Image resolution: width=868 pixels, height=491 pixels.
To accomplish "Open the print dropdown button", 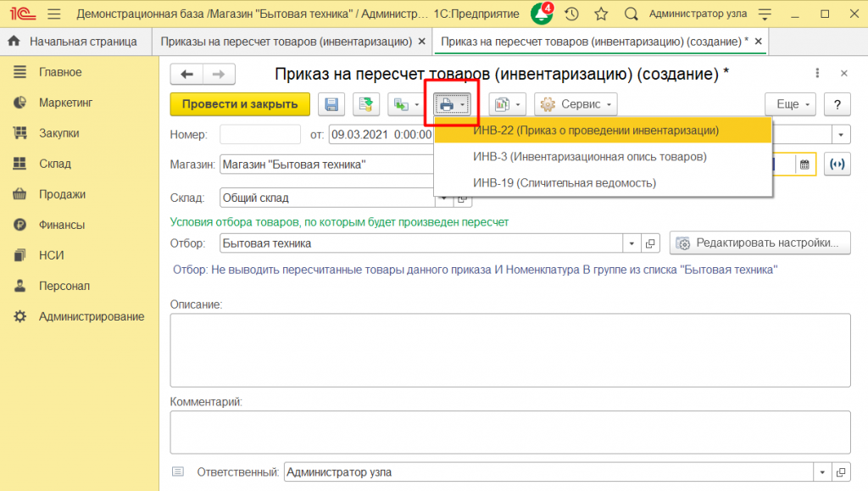I will pos(453,104).
